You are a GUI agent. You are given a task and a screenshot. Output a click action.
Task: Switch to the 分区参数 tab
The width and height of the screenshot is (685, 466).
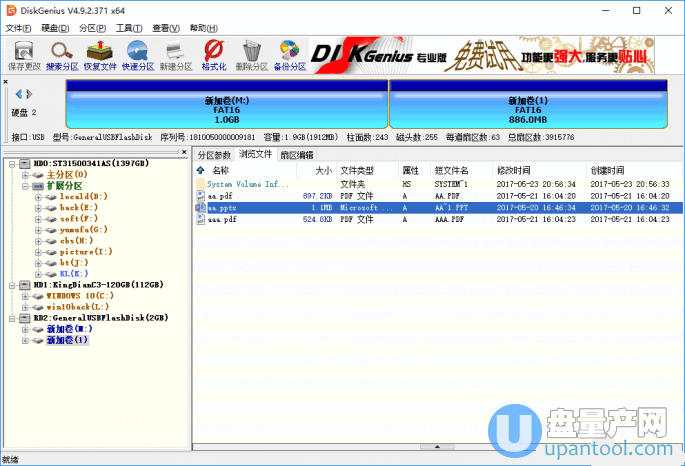click(213, 155)
